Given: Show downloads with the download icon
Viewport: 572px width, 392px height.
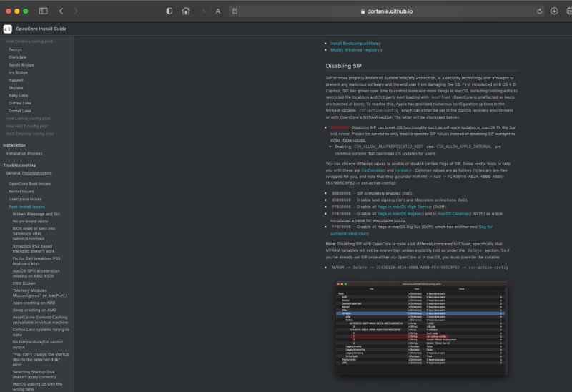Looking at the screenshot, I should 553,11.
